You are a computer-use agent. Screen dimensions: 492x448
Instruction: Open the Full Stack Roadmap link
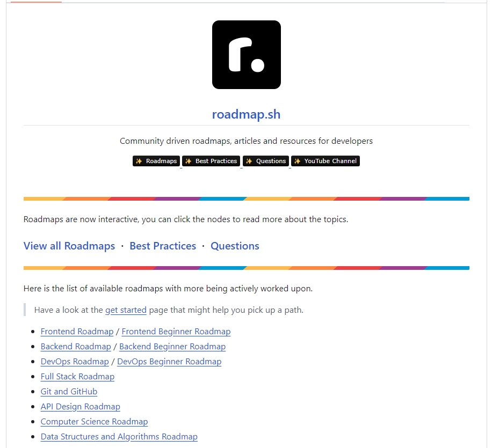pos(77,377)
